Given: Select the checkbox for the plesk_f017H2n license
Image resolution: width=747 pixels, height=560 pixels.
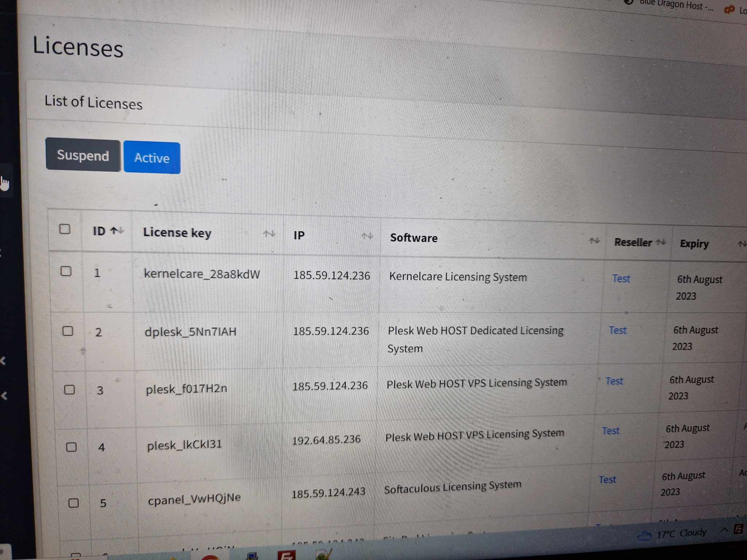Looking at the screenshot, I should pos(70,390).
